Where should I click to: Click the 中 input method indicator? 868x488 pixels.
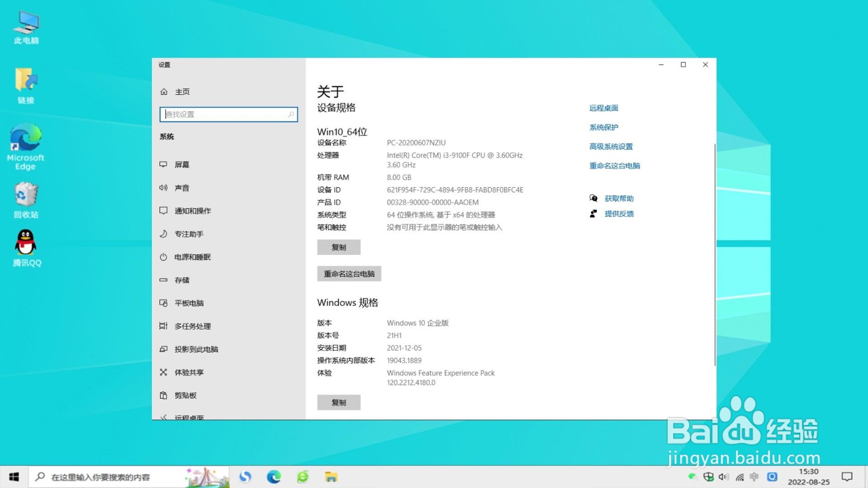point(755,477)
